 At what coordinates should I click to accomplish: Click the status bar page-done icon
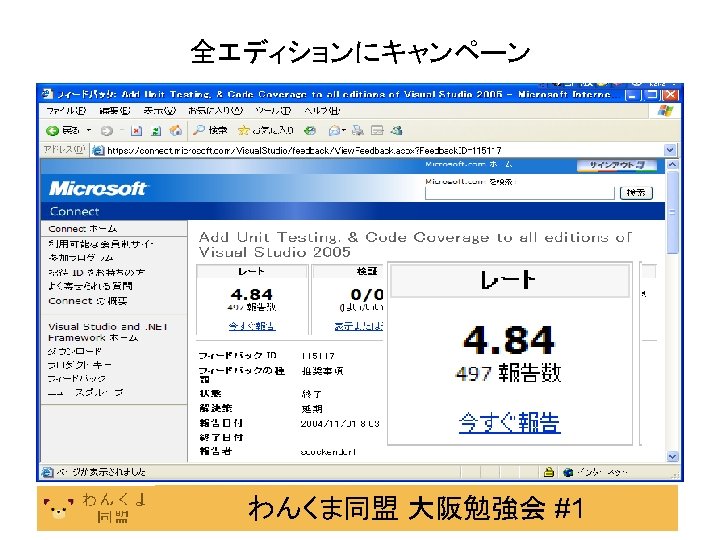click(47, 472)
